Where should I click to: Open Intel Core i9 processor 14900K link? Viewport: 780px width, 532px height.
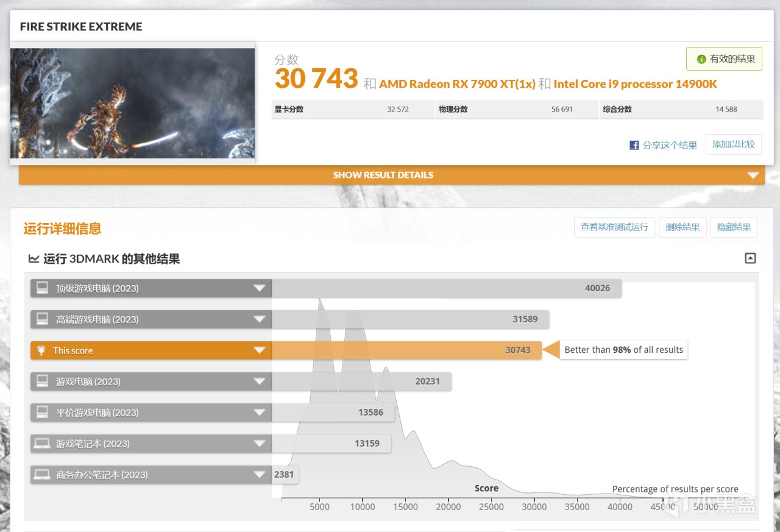pyautogui.click(x=635, y=84)
